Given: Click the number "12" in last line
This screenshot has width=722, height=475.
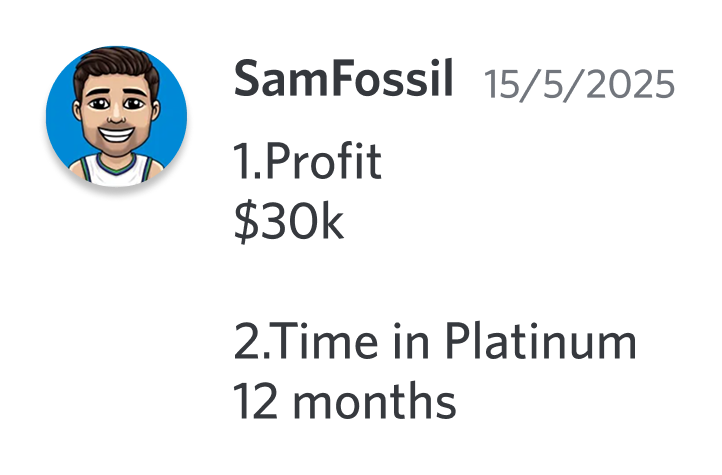Looking at the screenshot, I should 256,401.
